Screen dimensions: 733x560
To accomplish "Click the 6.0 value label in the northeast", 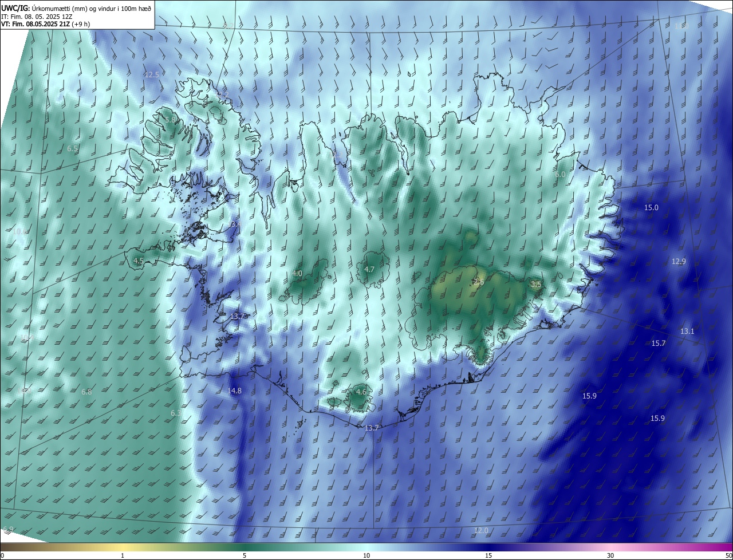I will tap(560, 175).
